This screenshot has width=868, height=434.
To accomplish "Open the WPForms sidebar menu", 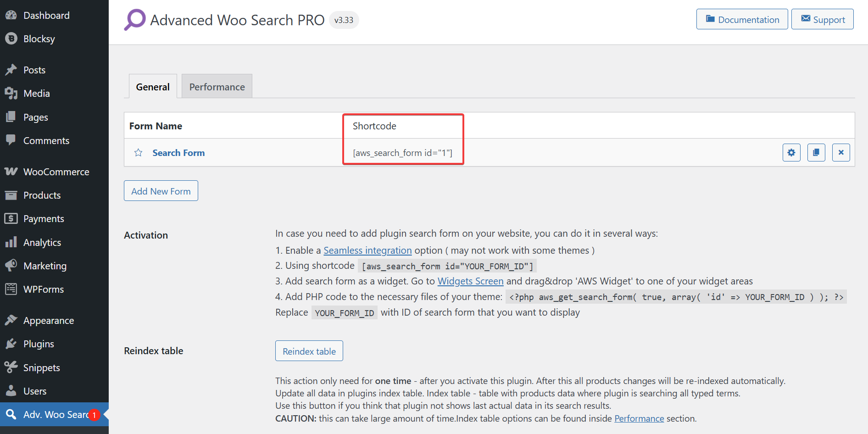I will [44, 289].
